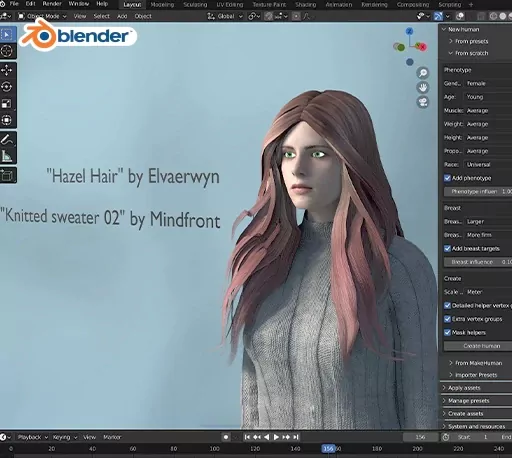512x458 pixels.
Task: Select the Measure tool
Action: 7,156
